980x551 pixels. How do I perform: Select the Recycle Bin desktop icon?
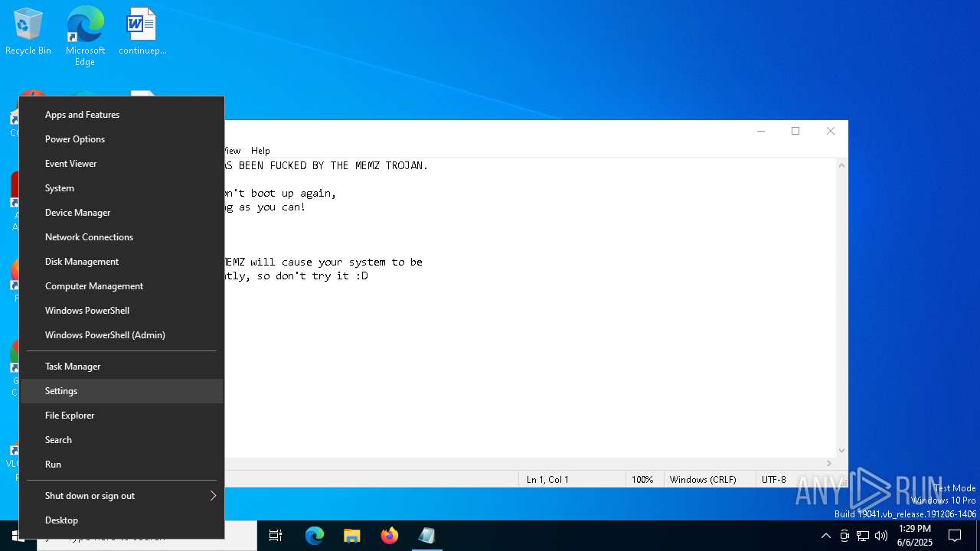[28, 32]
